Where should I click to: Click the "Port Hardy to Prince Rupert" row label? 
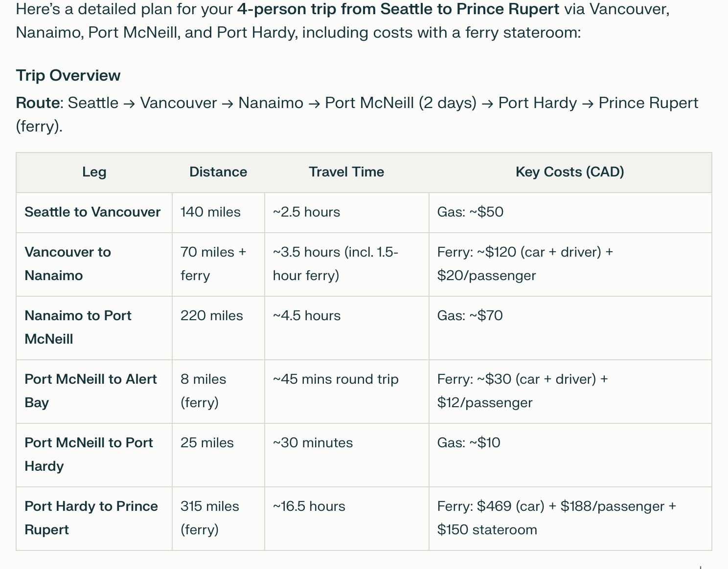[x=91, y=518]
